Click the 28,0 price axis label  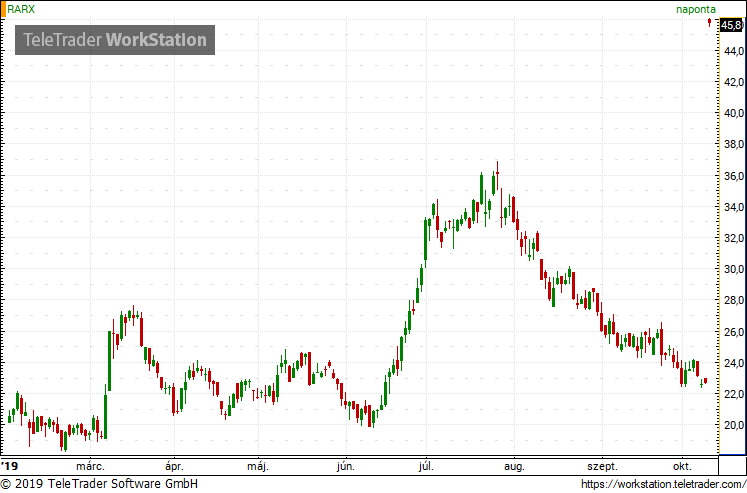pyautogui.click(x=734, y=301)
